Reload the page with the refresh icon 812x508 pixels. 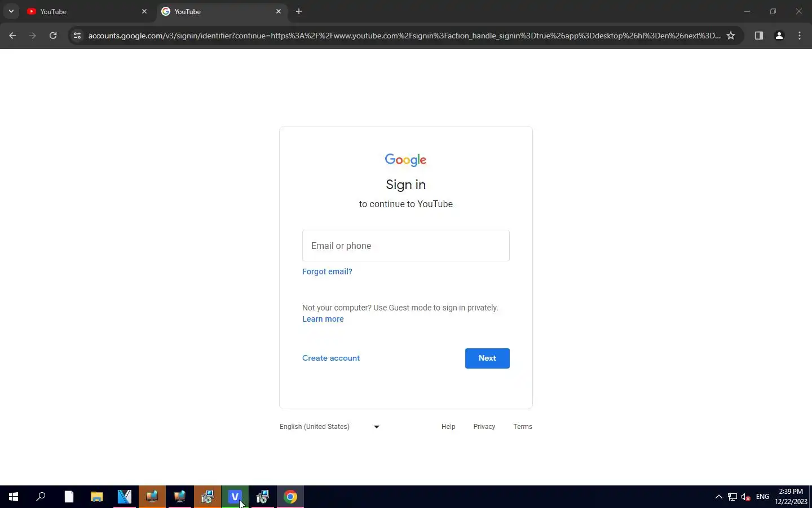(x=53, y=36)
